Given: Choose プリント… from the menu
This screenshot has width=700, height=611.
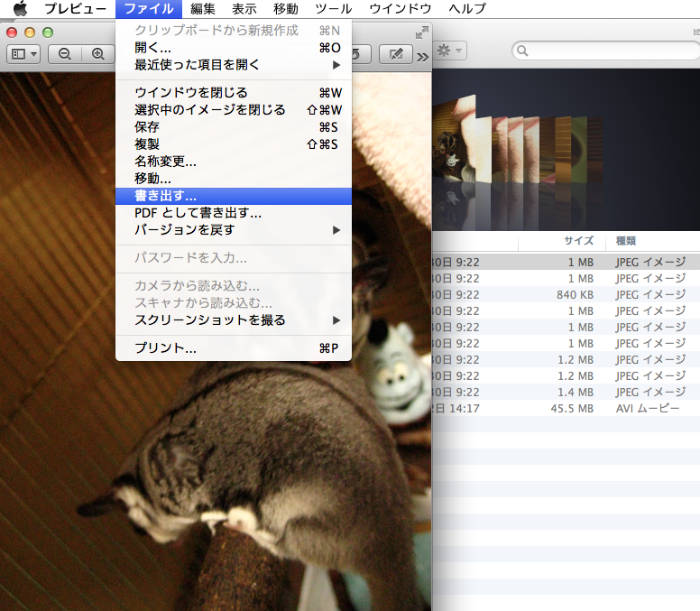Looking at the screenshot, I should pos(234,348).
